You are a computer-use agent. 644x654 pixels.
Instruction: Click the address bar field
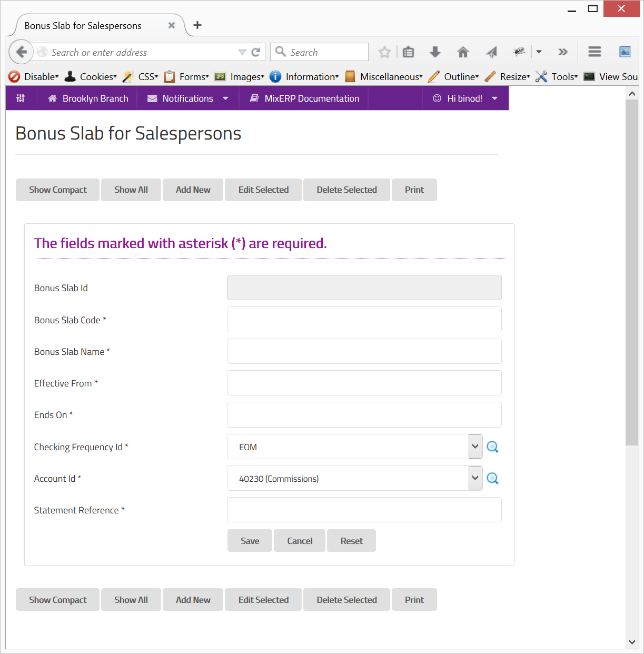coord(142,52)
